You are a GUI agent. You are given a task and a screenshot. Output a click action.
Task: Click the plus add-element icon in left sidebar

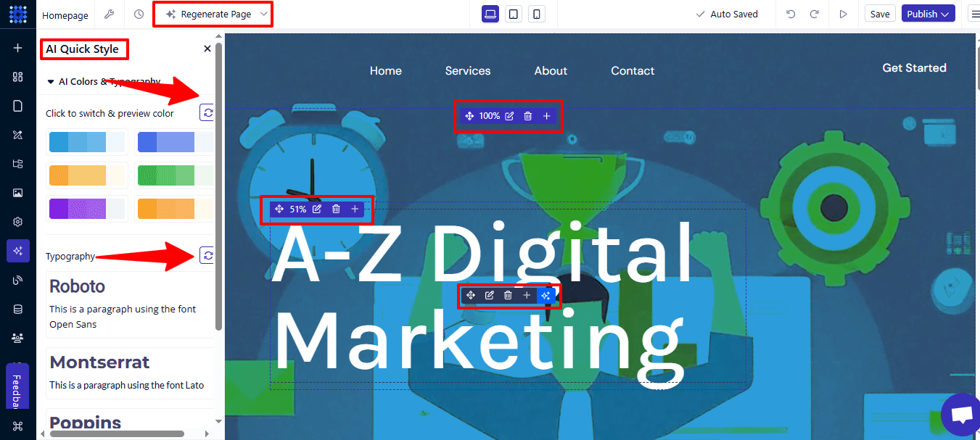[18, 48]
